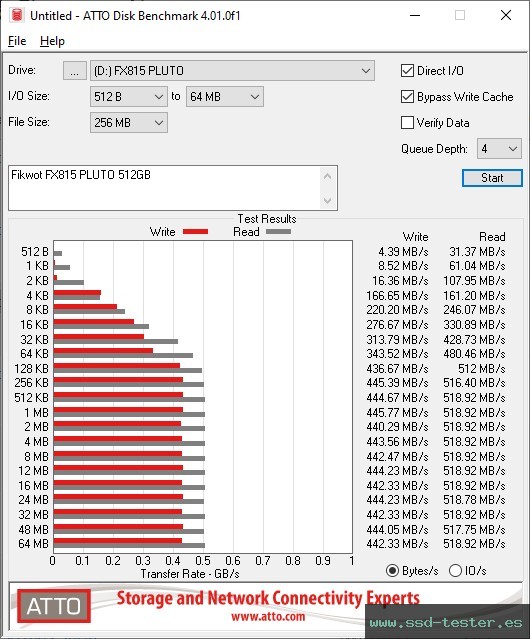Click the 512 MB/s read value
This screenshot has height=639, width=530.
482,368
